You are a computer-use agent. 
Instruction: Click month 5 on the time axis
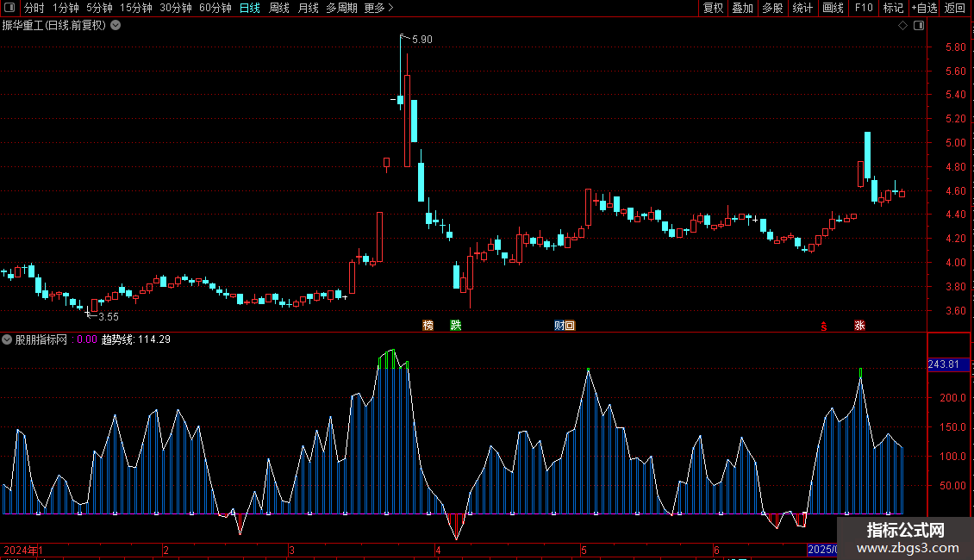pos(584,550)
